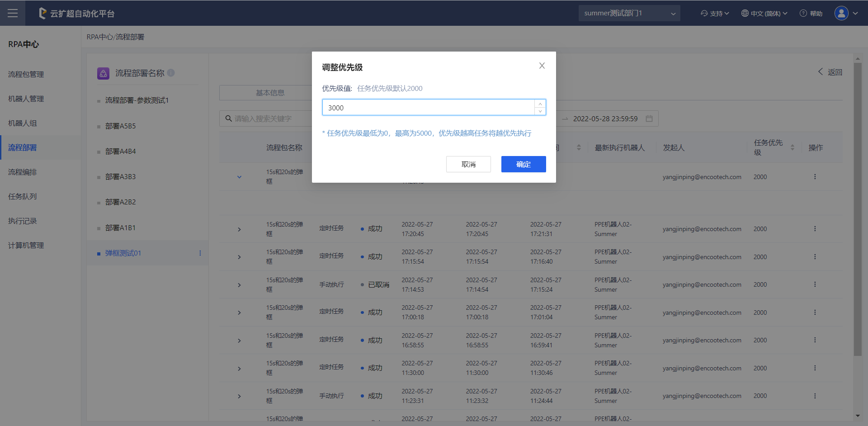Click end date 2022-05-28 23:59:59

tap(605, 118)
